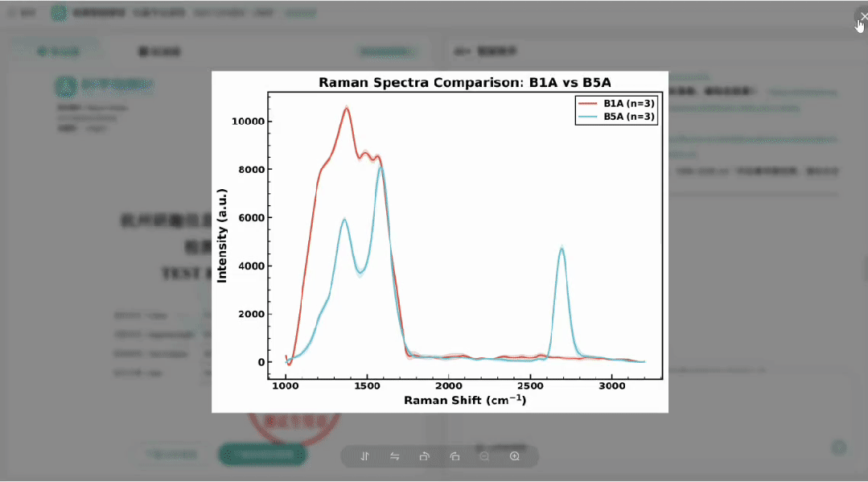Zoom out of the previewed image

click(x=484, y=456)
